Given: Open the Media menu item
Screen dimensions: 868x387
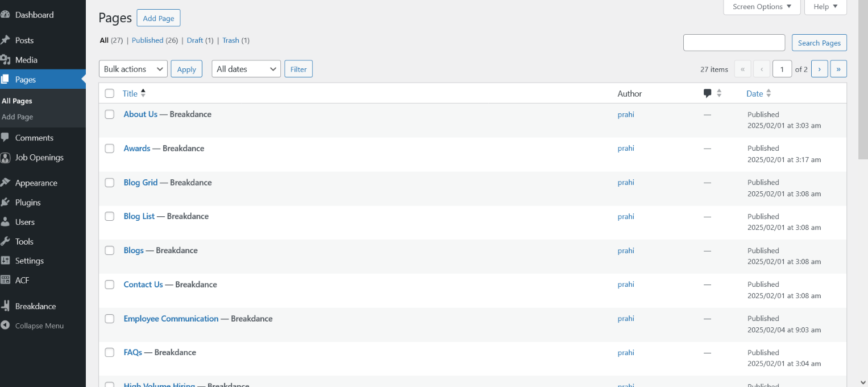Looking at the screenshot, I should [43, 60].
